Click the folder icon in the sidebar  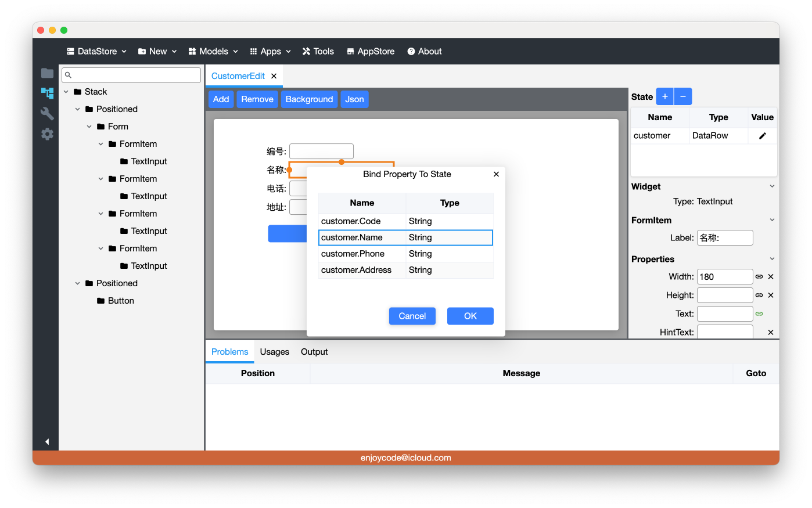pos(47,73)
